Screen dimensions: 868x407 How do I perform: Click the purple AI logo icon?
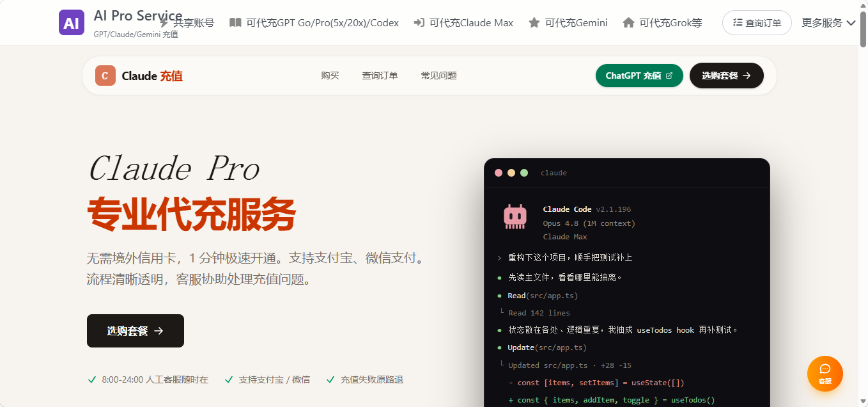click(72, 22)
